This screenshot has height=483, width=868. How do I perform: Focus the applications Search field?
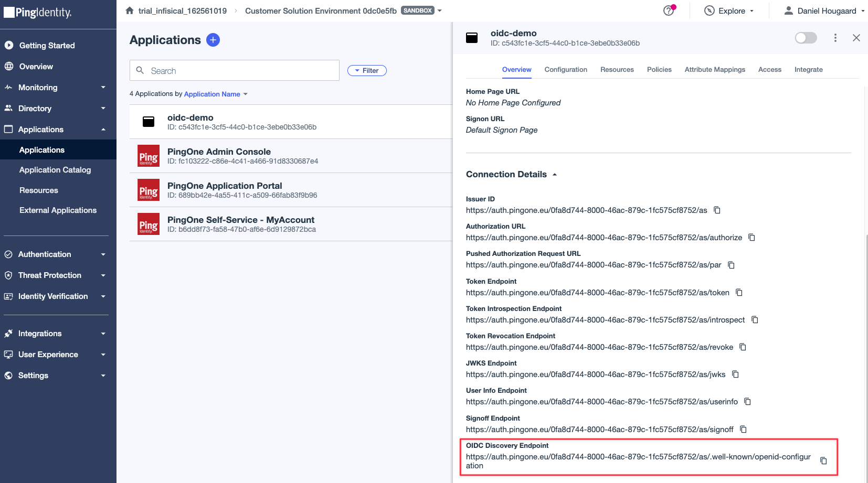(x=235, y=70)
